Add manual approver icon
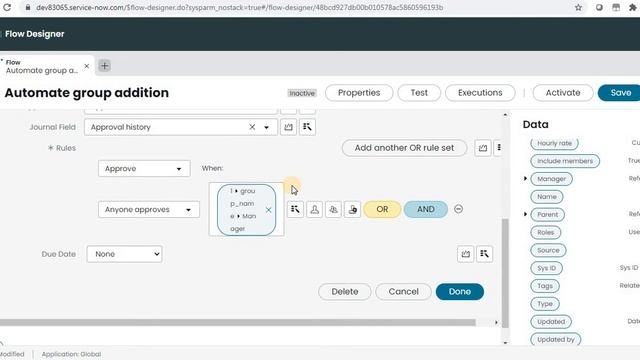Image resolution: width=640 pixels, height=360 pixels. (353, 209)
